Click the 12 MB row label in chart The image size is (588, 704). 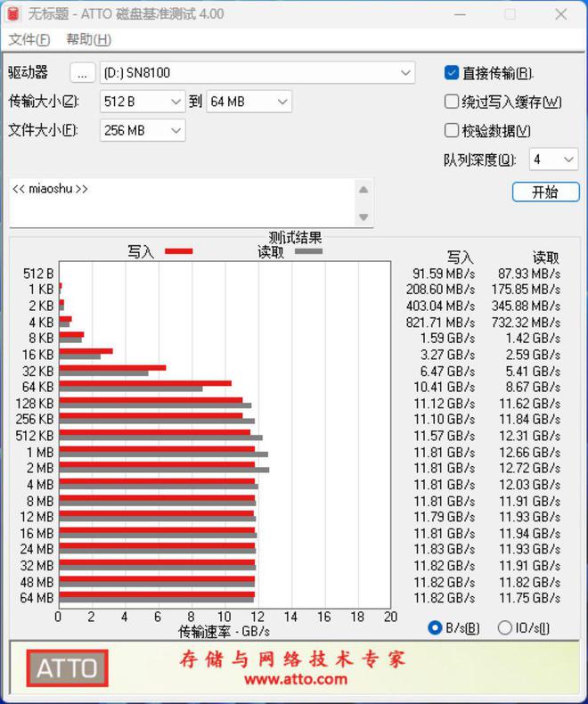pyautogui.click(x=37, y=517)
